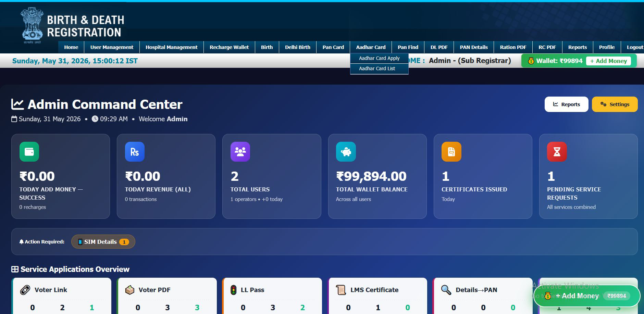Click the blue Rs revenue icon

135,151
